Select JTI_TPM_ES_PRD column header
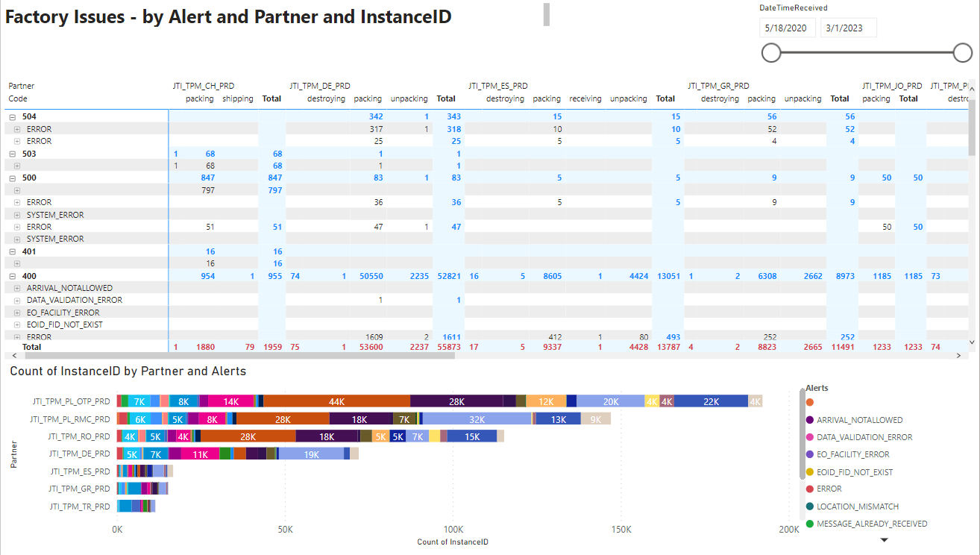The image size is (980, 555). 498,86
